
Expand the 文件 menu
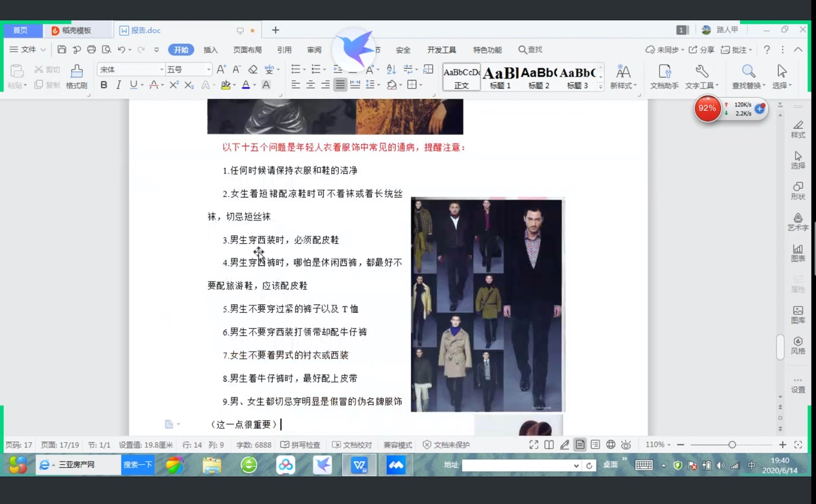click(x=28, y=50)
